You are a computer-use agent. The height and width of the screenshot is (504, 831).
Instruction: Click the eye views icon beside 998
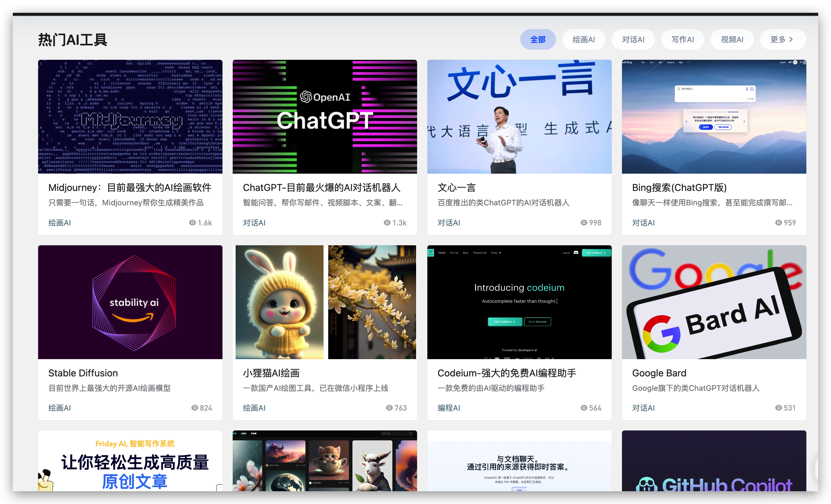pos(584,223)
